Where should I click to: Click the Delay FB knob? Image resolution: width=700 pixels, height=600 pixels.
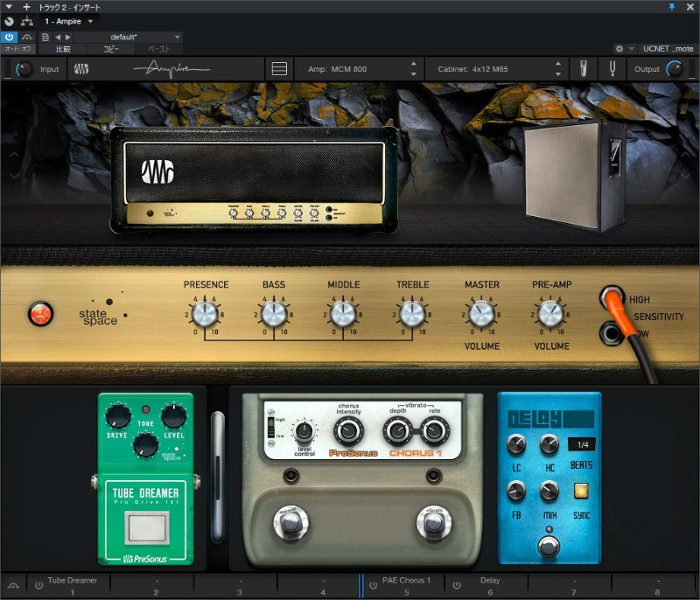(516, 491)
